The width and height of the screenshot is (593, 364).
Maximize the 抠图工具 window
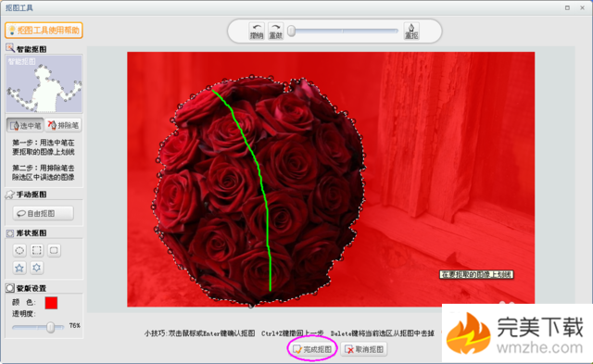[567, 7]
